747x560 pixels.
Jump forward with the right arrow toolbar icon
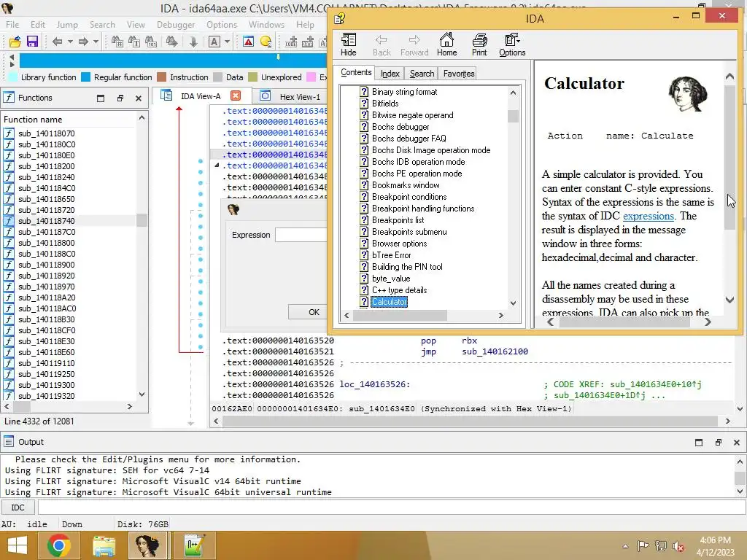[x=83, y=42]
